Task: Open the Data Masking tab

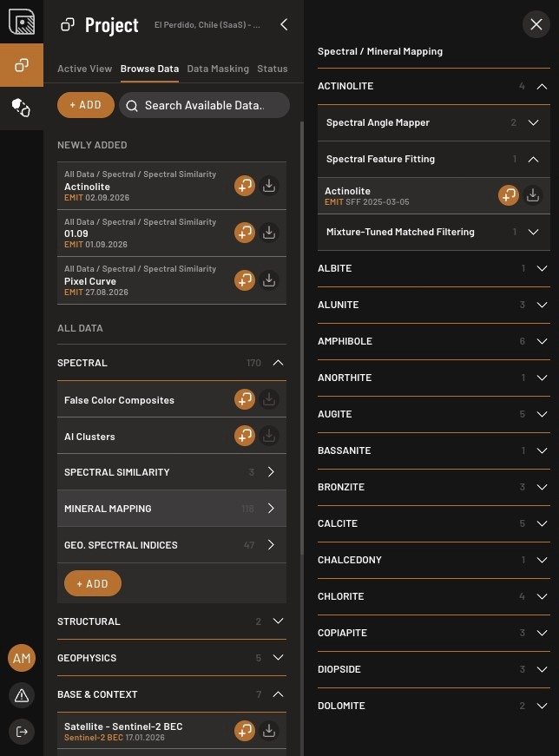Action: pyautogui.click(x=218, y=69)
